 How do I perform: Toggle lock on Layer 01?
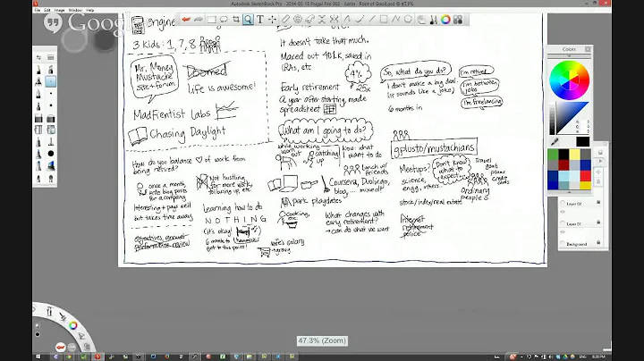[x=598, y=222]
